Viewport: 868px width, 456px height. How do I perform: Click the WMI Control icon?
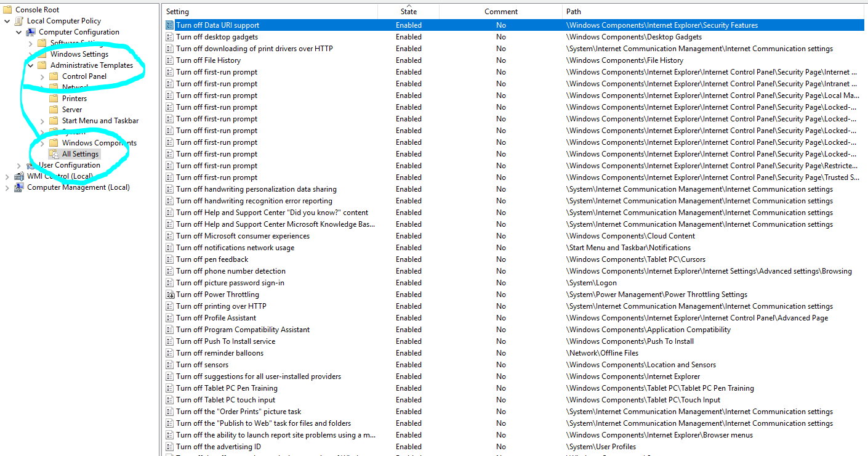point(20,176)
